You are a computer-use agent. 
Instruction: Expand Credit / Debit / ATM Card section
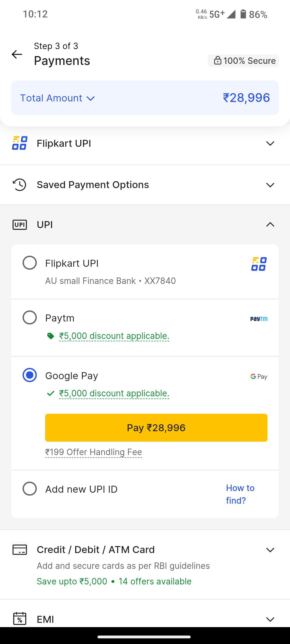coord(270,550)
